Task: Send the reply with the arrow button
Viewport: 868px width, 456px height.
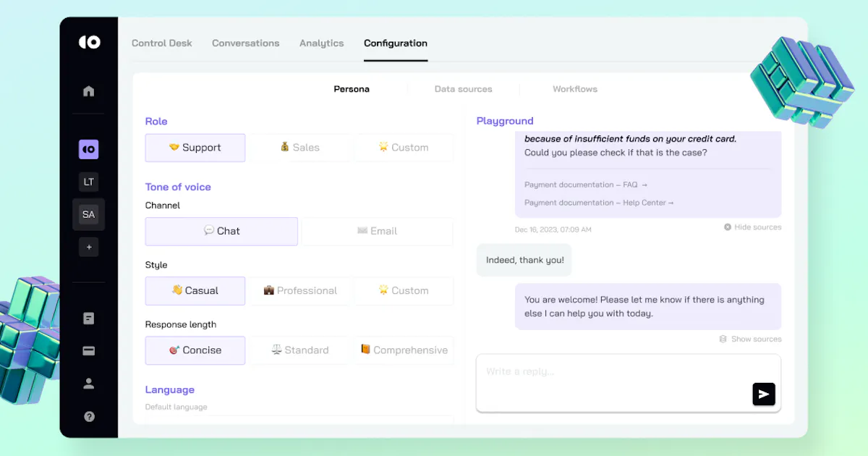Action: [x=764, y=394]
